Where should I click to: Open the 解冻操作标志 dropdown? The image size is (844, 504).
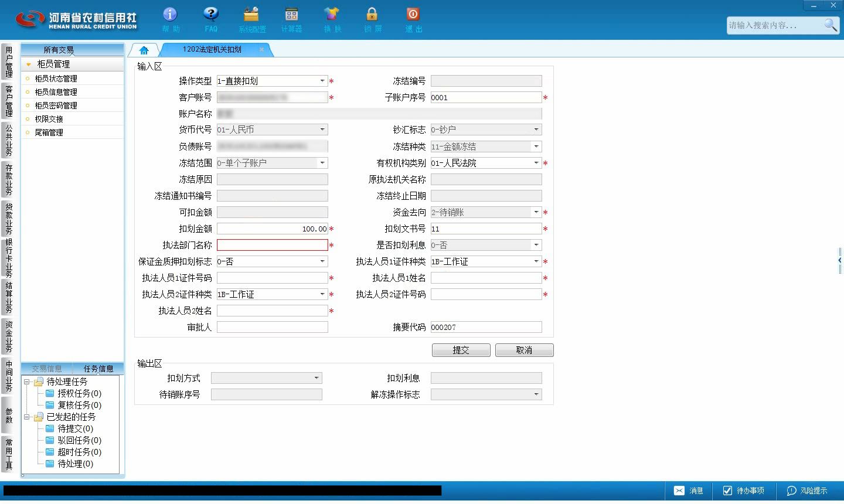pos(536,394)
